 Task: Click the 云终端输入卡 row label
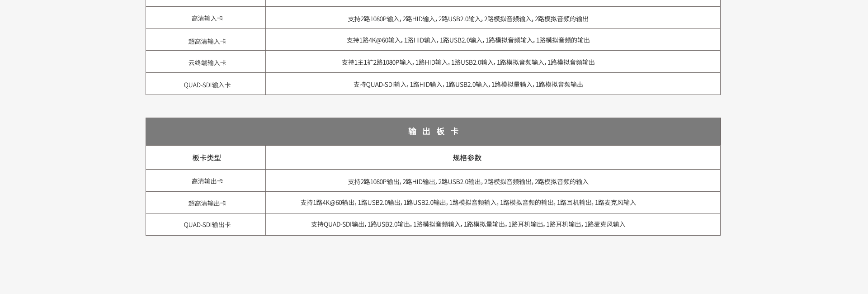pos(207,62)
